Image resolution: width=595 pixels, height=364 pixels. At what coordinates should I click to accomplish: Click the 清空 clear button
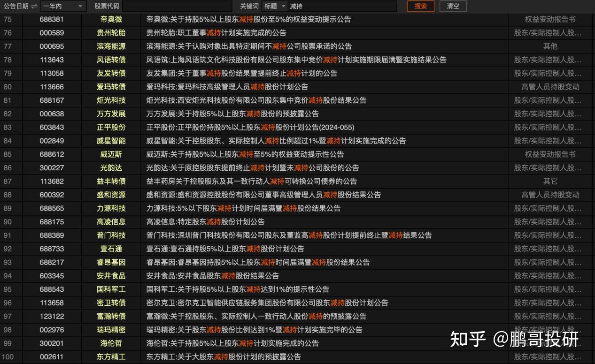tap(452, 6)
